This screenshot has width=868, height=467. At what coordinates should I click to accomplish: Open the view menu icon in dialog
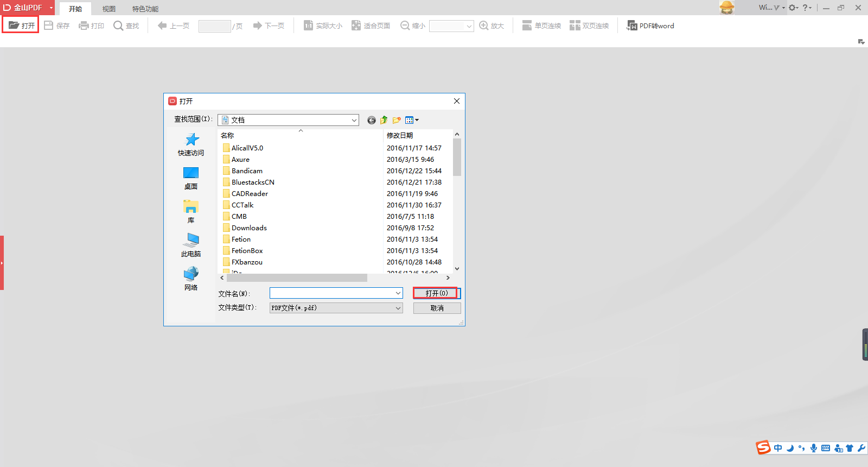[x=412, y=120]
